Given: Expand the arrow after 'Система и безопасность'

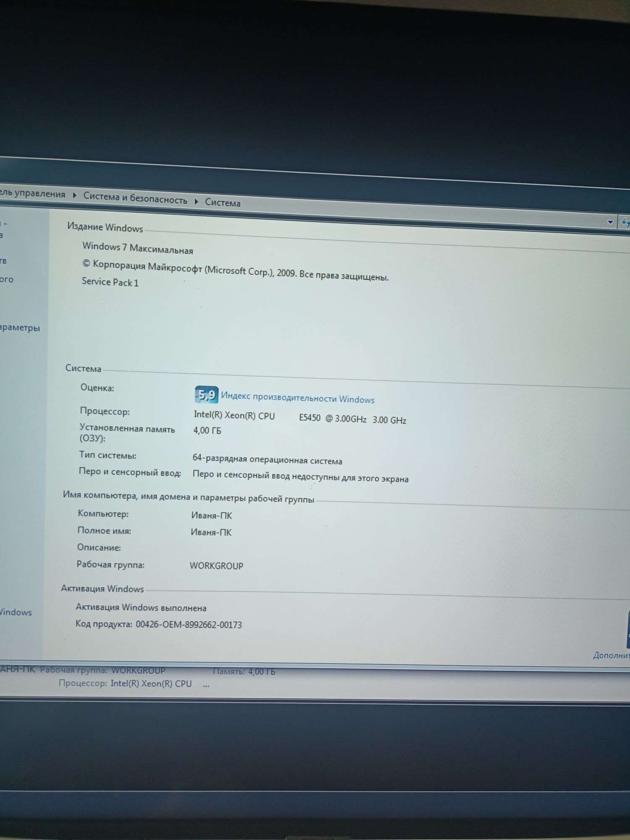Looking at the screenshot, I should tap(196, 201).
